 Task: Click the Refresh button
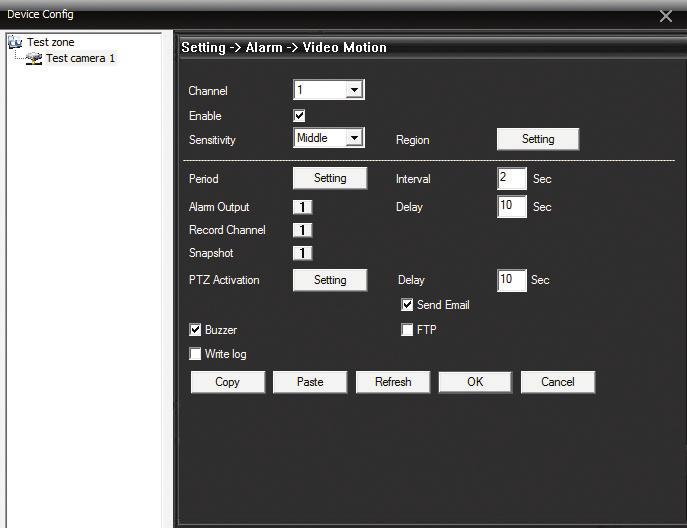[x=393, y=382]
